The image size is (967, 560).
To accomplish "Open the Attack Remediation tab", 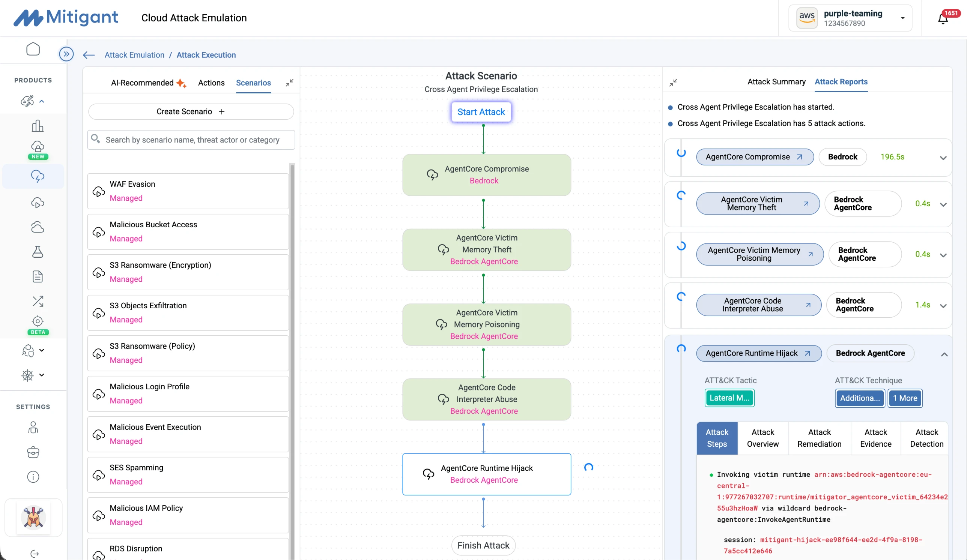I will 819,438.
